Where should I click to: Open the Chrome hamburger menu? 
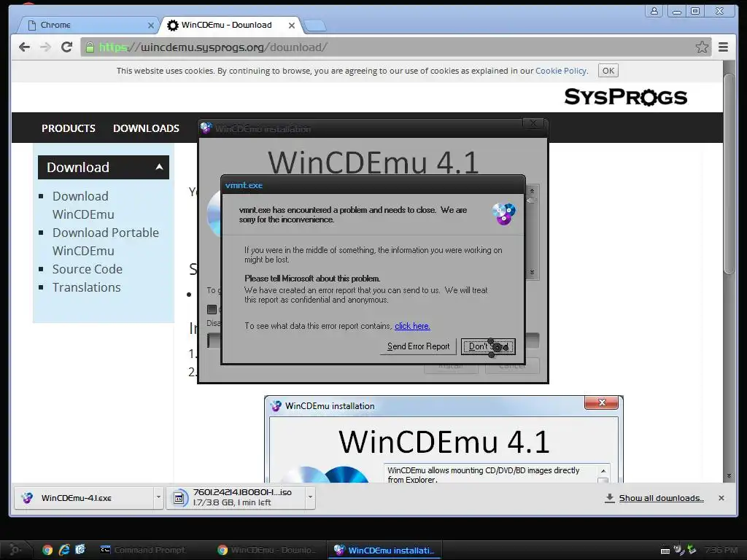point(723,47)
